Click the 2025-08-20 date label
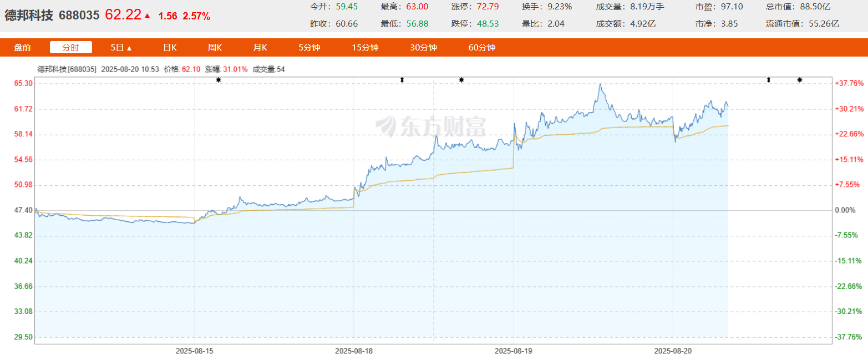The height and width of the screenshot is (355, 868). point(673,351)
